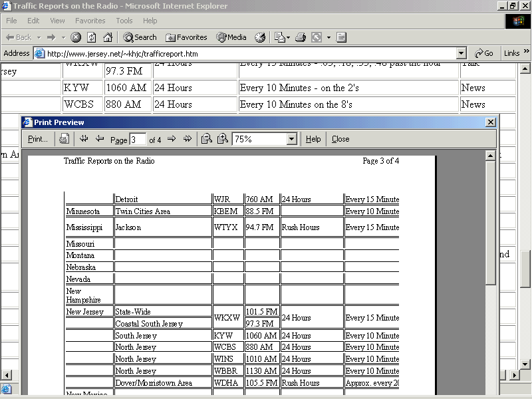Click the browser Home icon
Screen dimensions: 532x399
point(108,37)
